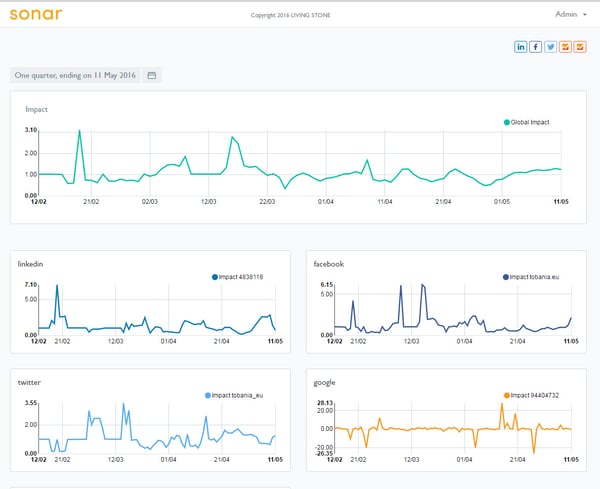Click the 'Copyright 2016 LIVING STONE' text

(x=290, y=15)
